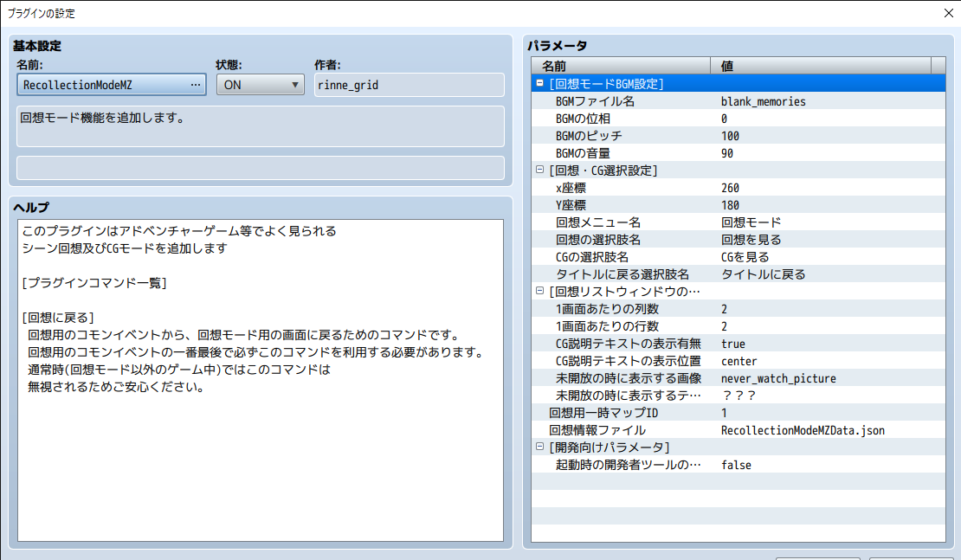Viewport: 961px width, 560px height.
Task: Collapse the [回想モードBGM設定] parameter group
Action: [539, 84]
